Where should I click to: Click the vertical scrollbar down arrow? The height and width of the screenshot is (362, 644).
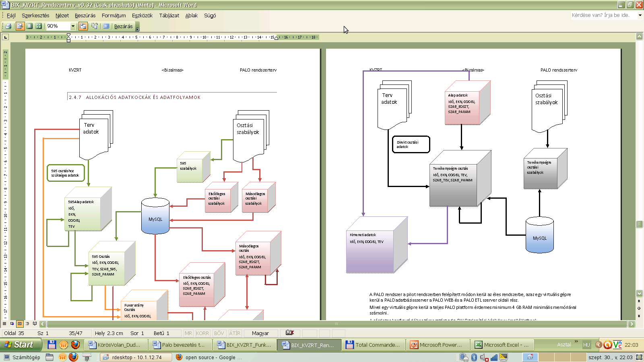point(639,293)
